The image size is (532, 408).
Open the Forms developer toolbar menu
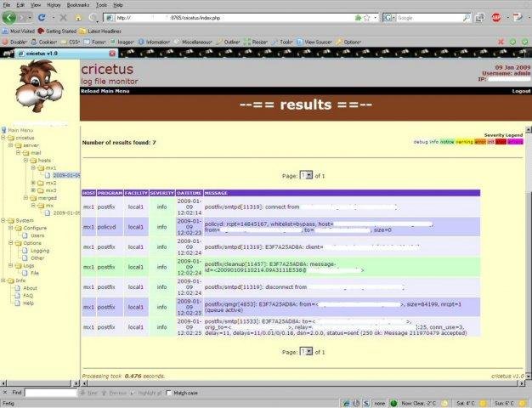pyautogui.click(x=94, y=42)
